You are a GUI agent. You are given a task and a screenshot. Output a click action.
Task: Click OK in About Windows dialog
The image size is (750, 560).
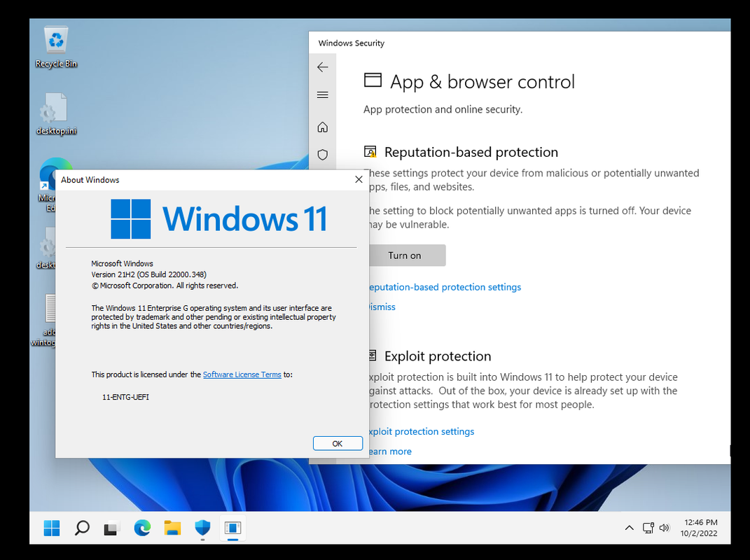pyautogui.click(x=338, y=443)
